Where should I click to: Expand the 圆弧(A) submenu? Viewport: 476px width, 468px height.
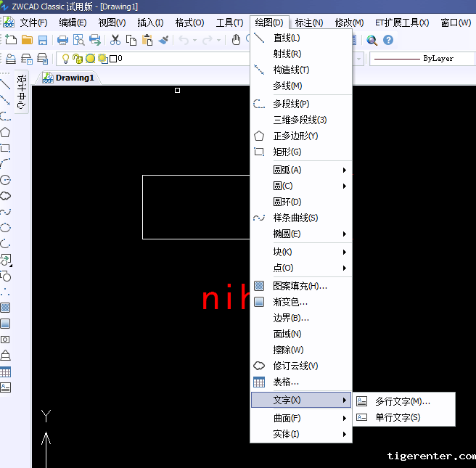[x=300, y=170]
